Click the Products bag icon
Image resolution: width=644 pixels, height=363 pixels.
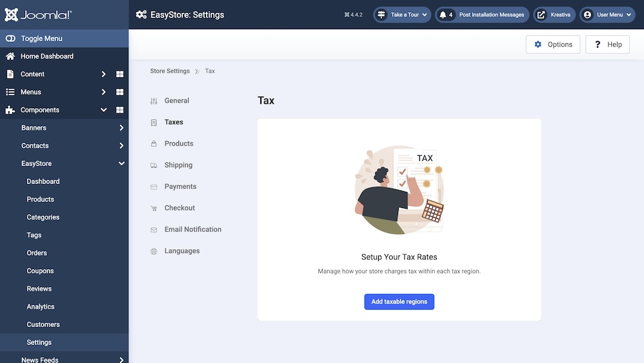coord(154,144)
